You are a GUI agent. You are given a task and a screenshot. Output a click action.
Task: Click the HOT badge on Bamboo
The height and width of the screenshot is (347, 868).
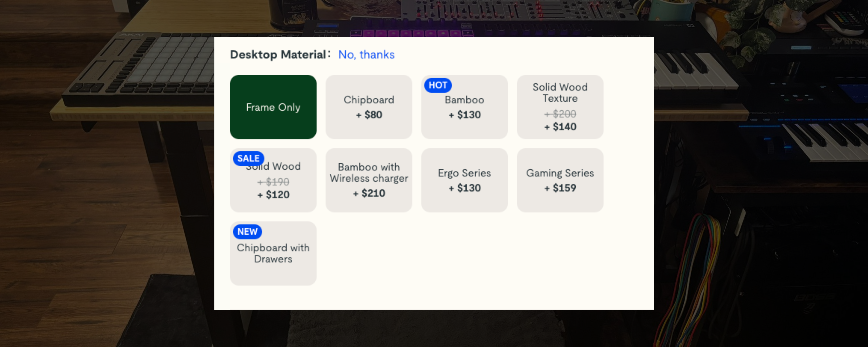coord(438,85)
